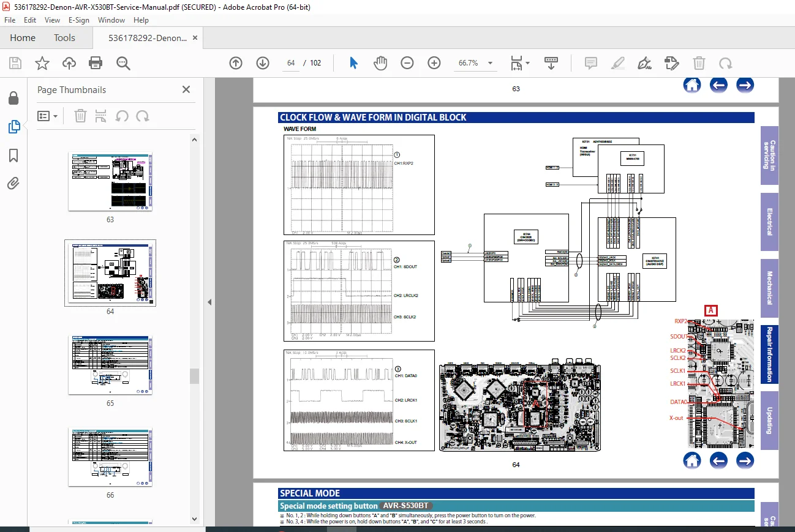This screenshot has height=532, width=795.
Task: Open security lock panel in sidebar
Action: click(x=13, y=99)
